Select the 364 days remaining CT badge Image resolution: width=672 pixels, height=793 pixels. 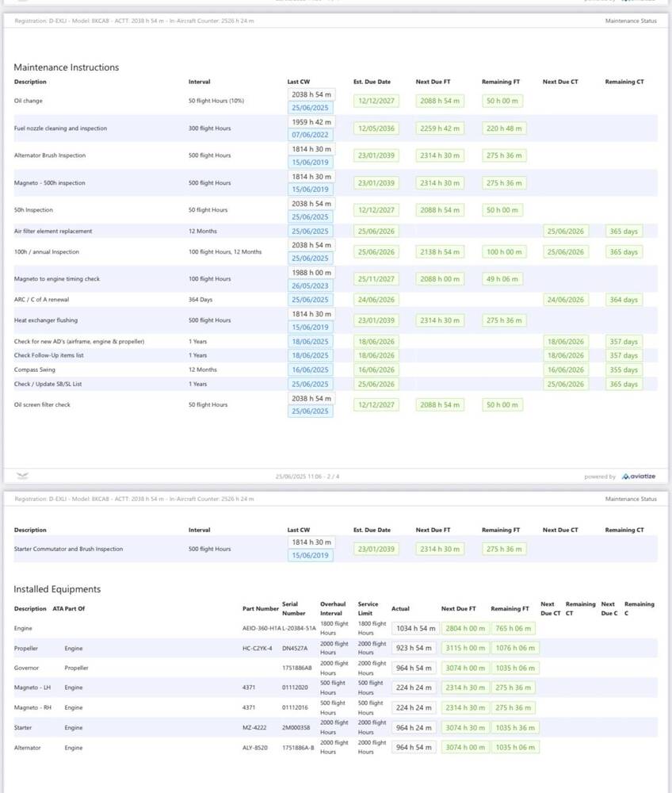624,300
